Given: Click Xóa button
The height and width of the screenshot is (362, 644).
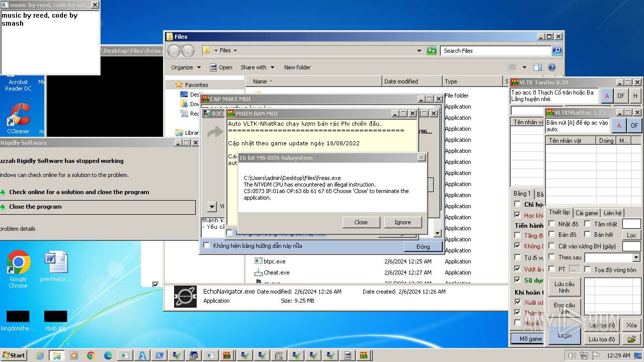Looking at the screenshot, I should coord(631,325).
